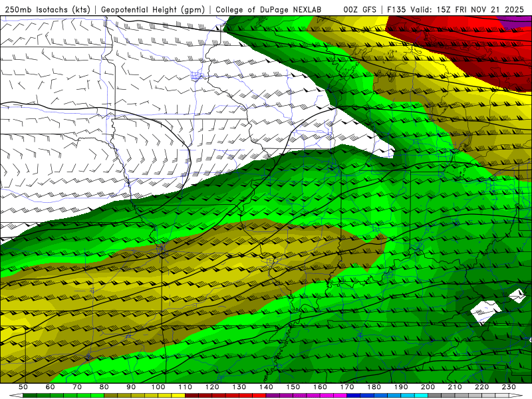Screen dimensions: 532x399
Task: Click the 210 label on the color scale
Action: click(455, 387)
